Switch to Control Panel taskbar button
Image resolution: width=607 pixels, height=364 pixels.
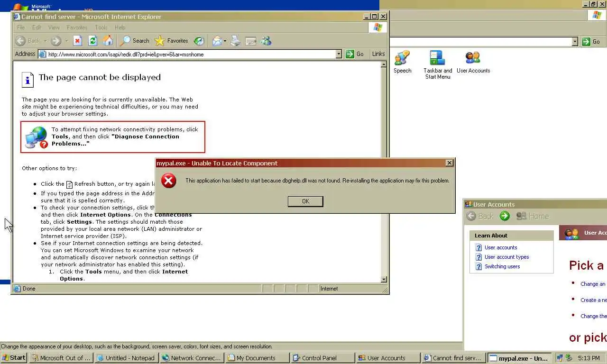coord(322,358)
